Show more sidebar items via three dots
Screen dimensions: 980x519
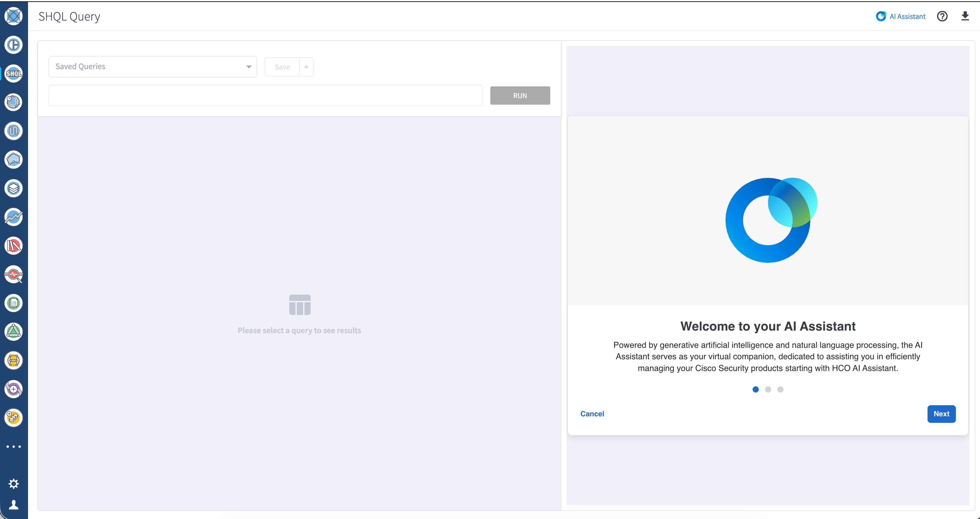click(x=14, y=447)
